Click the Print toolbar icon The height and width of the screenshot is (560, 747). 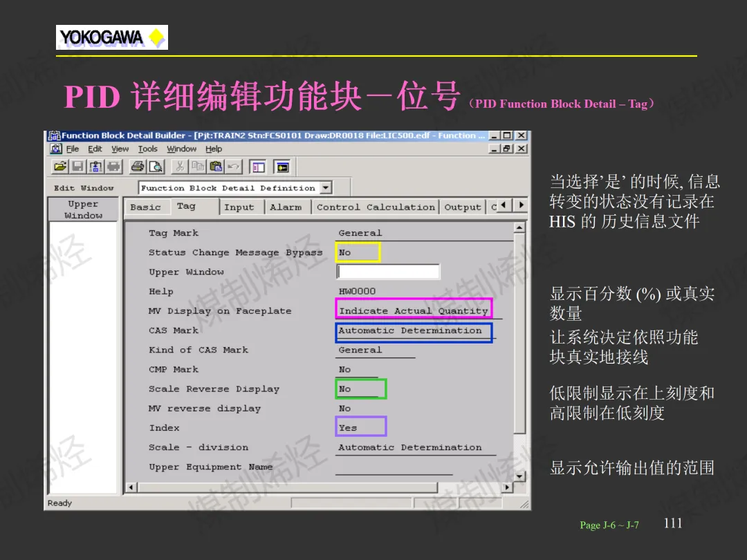pos(138,167)
